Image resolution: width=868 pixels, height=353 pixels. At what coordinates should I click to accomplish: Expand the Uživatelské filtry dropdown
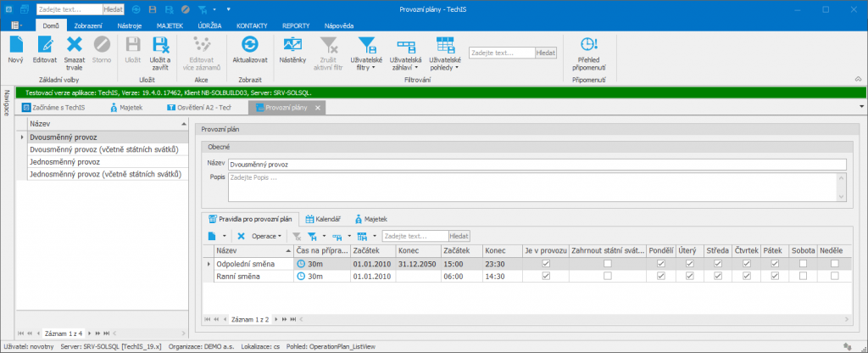point(368,68)
